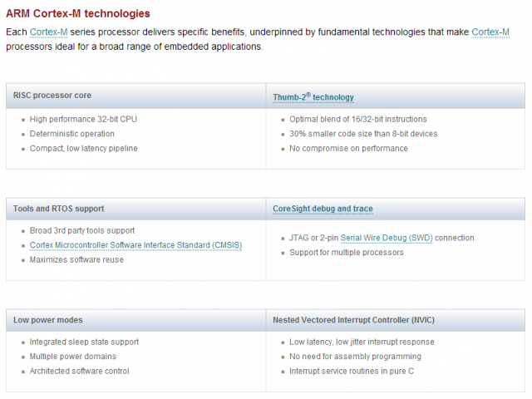
Task: Click 'Support for multiple processors' bullet text
Action: pyautogui.click(x=347, y=253)
